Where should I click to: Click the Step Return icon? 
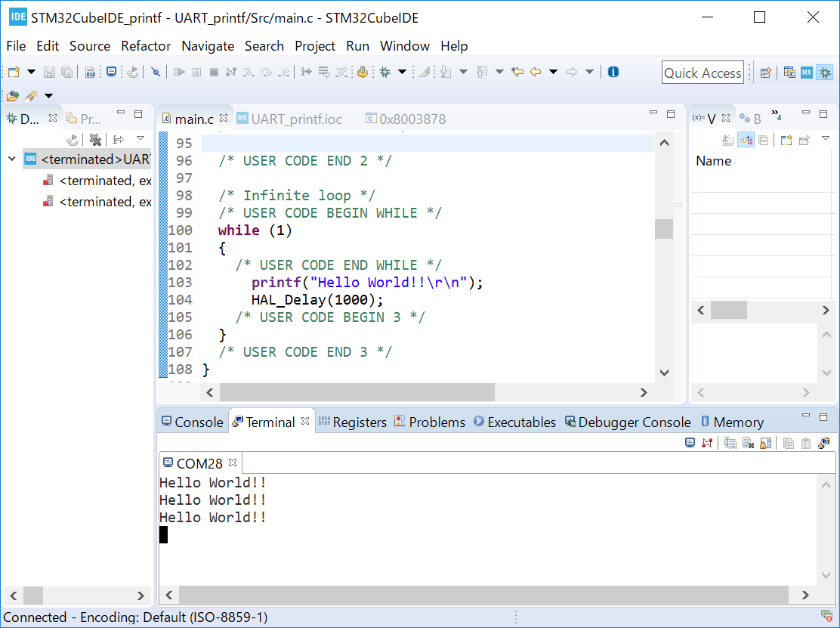[x=284, y=72]
